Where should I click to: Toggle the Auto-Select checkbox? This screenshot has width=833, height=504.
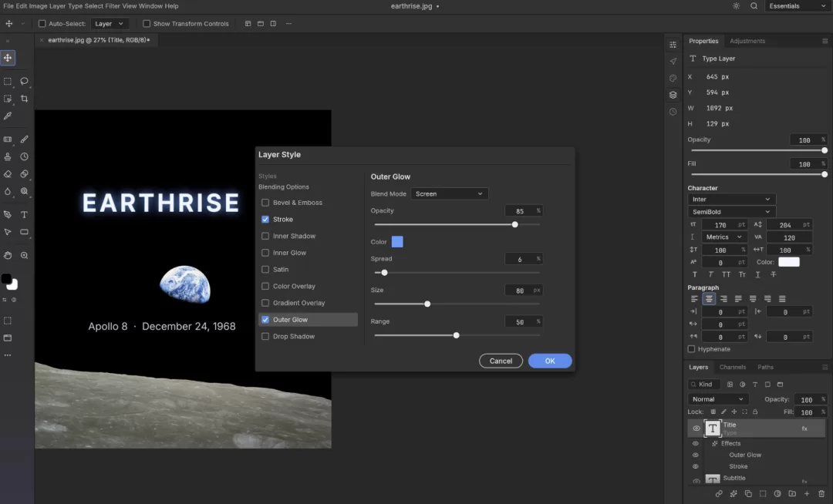point(42,23)
